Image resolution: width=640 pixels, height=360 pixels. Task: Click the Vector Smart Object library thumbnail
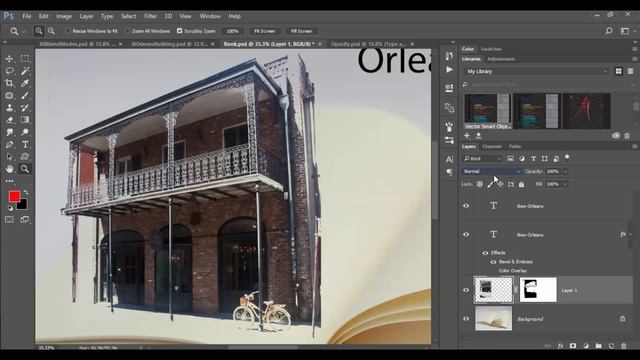(x=487, y=111)
